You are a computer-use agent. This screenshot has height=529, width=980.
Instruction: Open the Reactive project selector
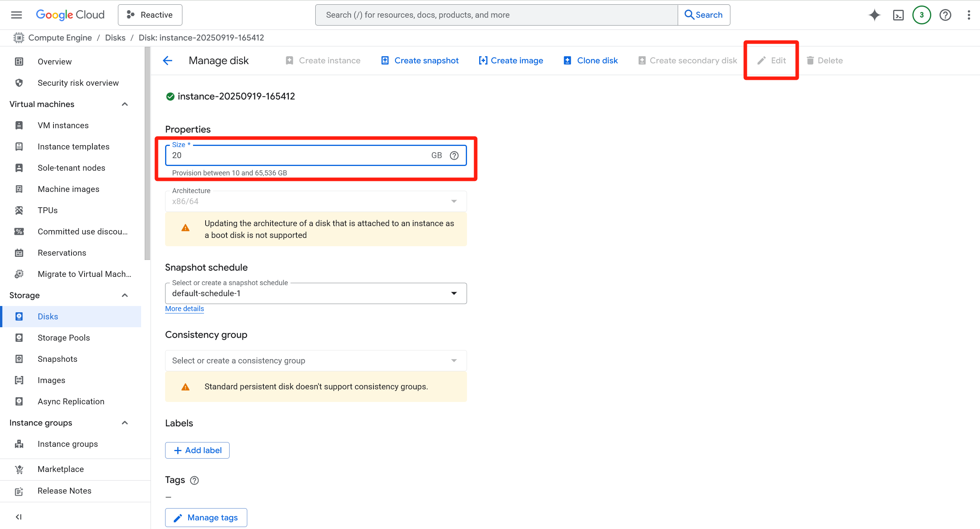pos(150,15)
